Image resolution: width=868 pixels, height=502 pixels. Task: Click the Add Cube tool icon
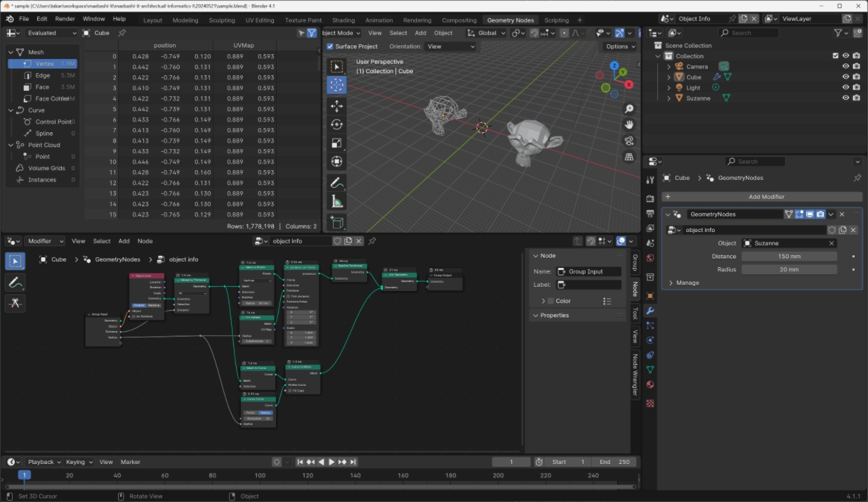pos(337,222)
